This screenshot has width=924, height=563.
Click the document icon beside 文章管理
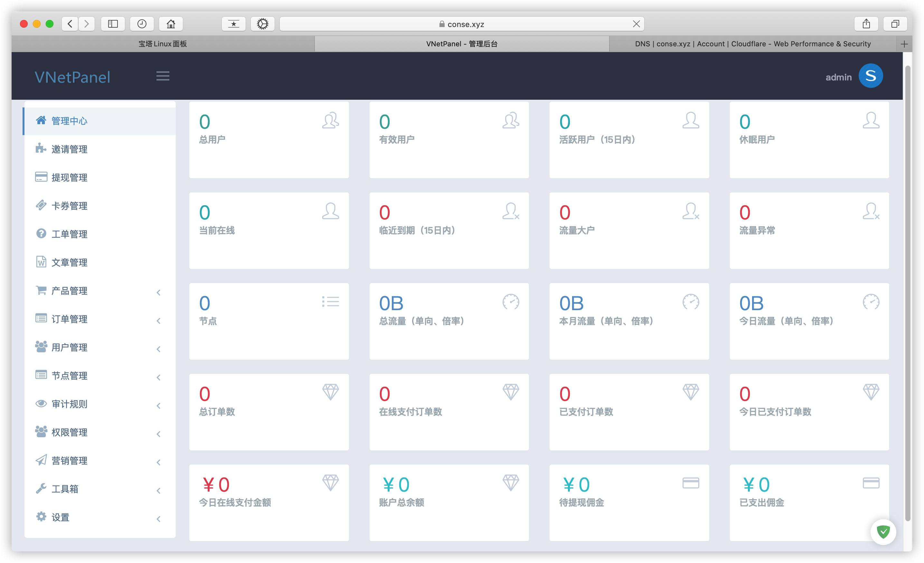point(41,262)
